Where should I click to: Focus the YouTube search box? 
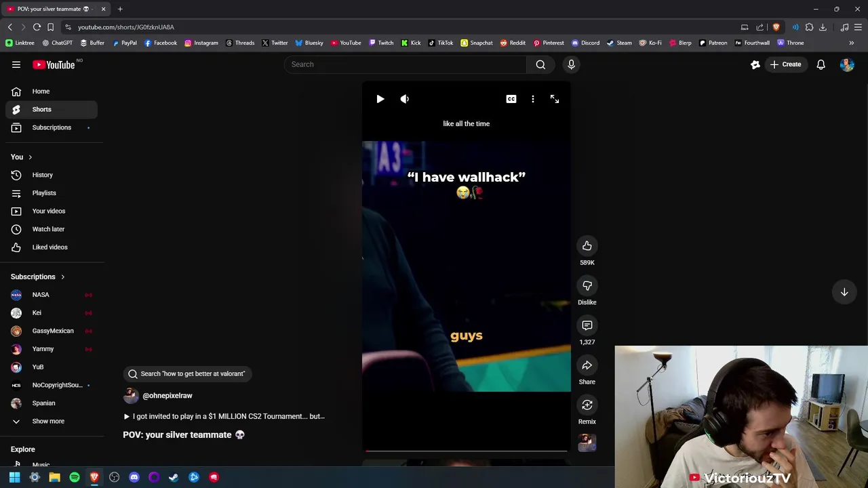[406, 64]
